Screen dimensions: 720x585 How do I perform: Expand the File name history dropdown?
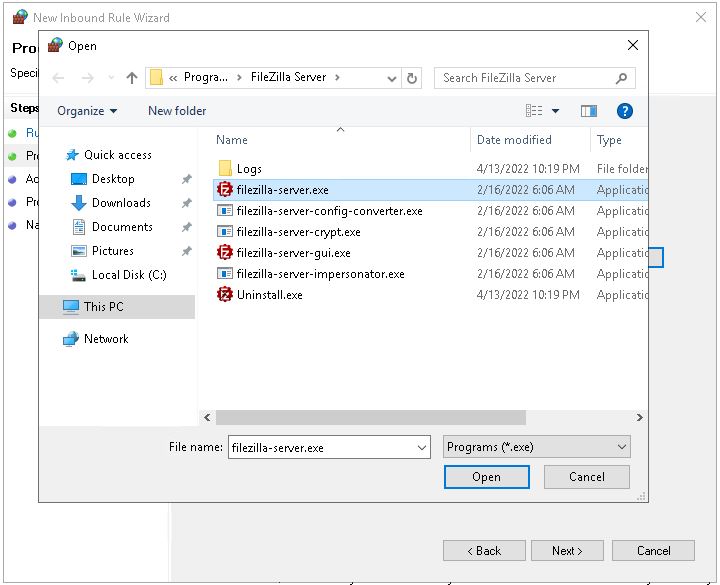pos(422,448)
